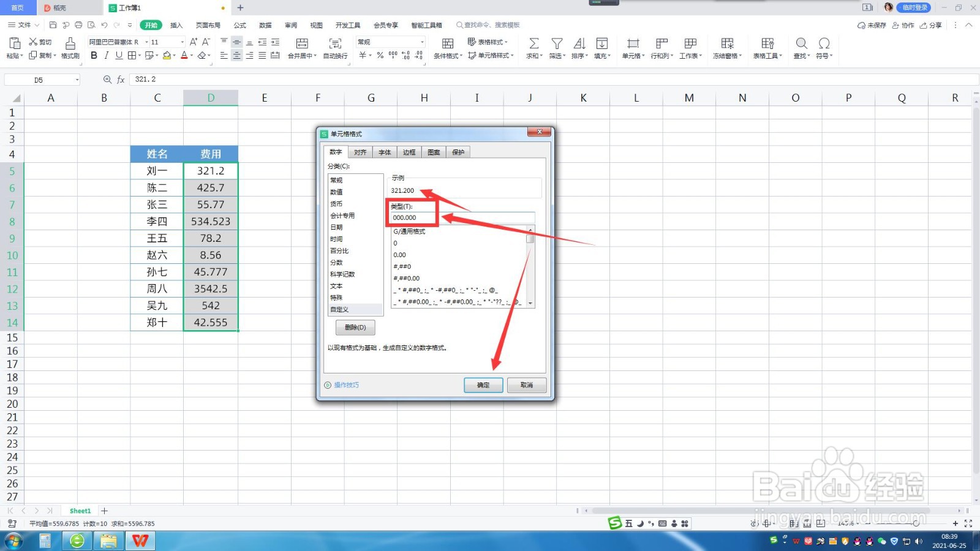Click the Cancel (取消) button
Viewport: 980px width, 551px height.
[527, 385]
